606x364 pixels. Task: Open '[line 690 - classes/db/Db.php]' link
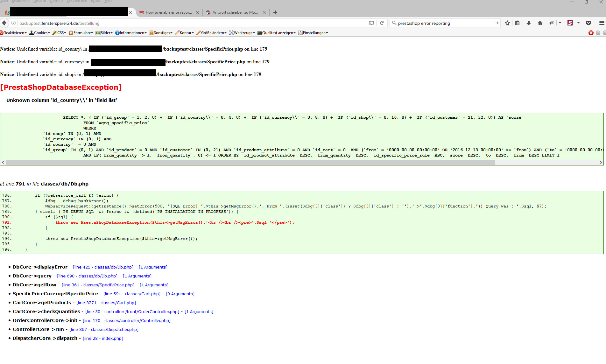87,276
